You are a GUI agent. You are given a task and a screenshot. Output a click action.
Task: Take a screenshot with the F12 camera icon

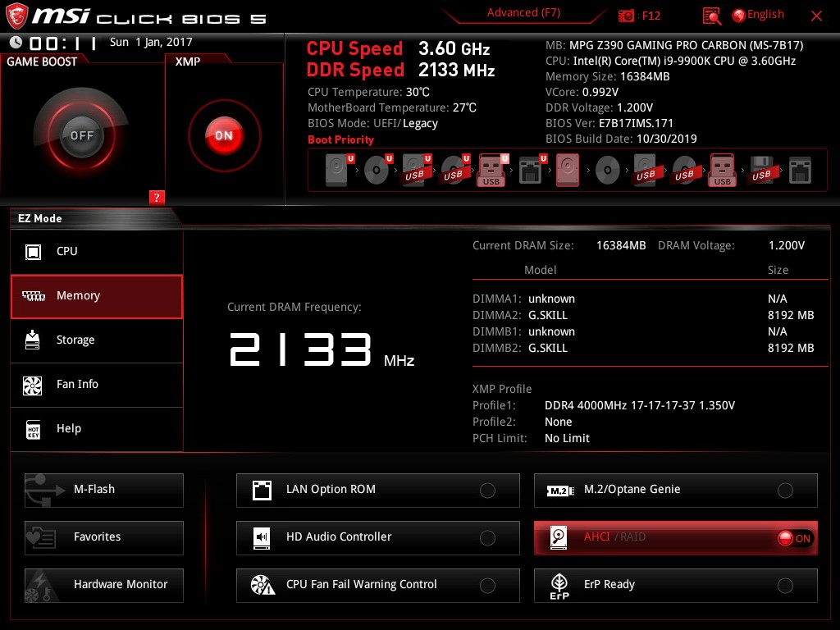click(626, 16)
